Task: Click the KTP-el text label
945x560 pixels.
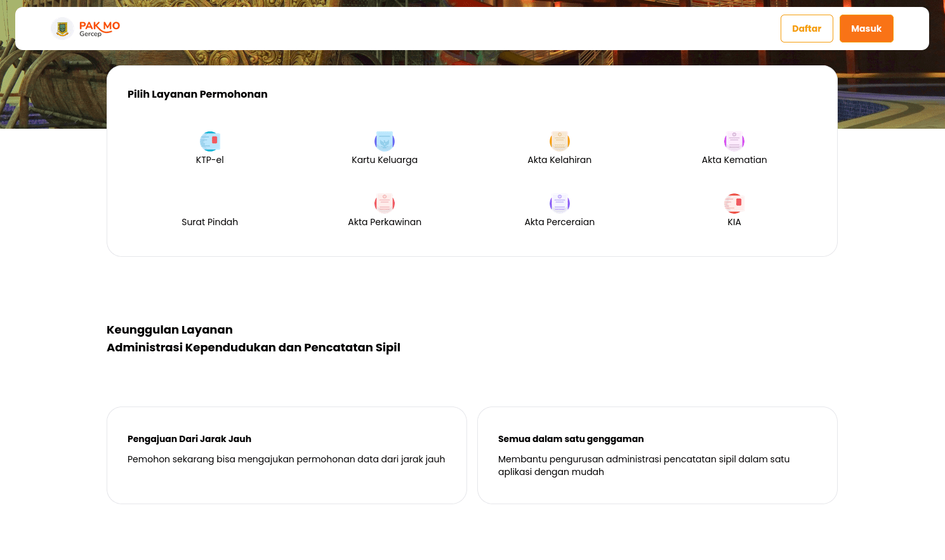Action: (209, 160)
